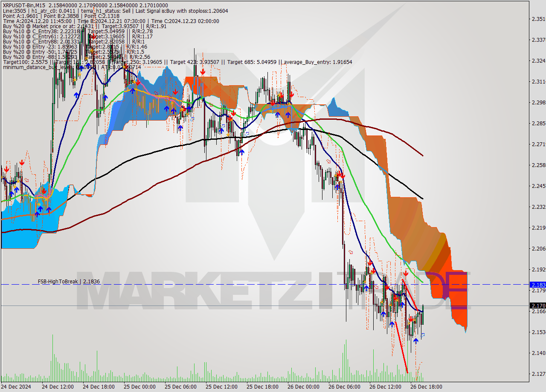Click the 'average_Buy_entry: 1.91654' text
This screenshot has height=392, width=546.
[x=318, y=62]
